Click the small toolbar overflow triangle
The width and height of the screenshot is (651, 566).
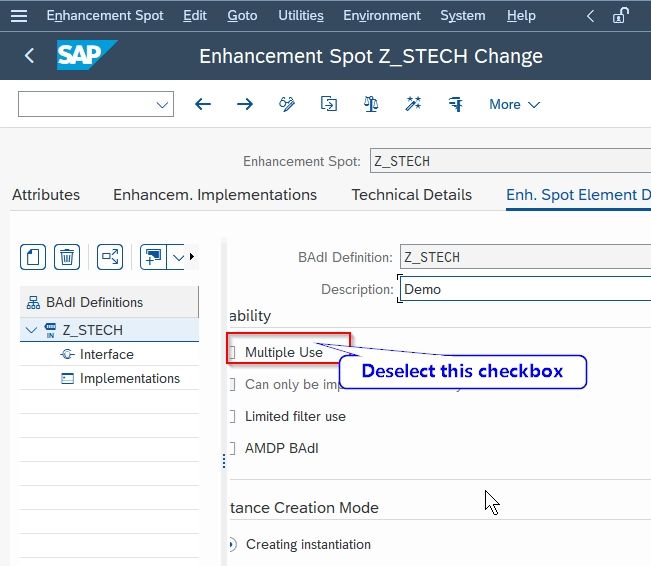192,256
